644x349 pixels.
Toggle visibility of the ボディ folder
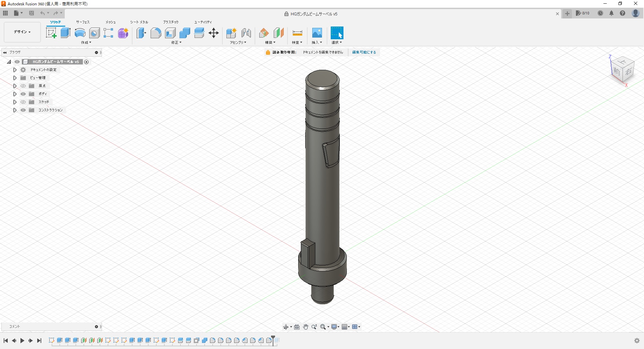[x=23, y=94]
